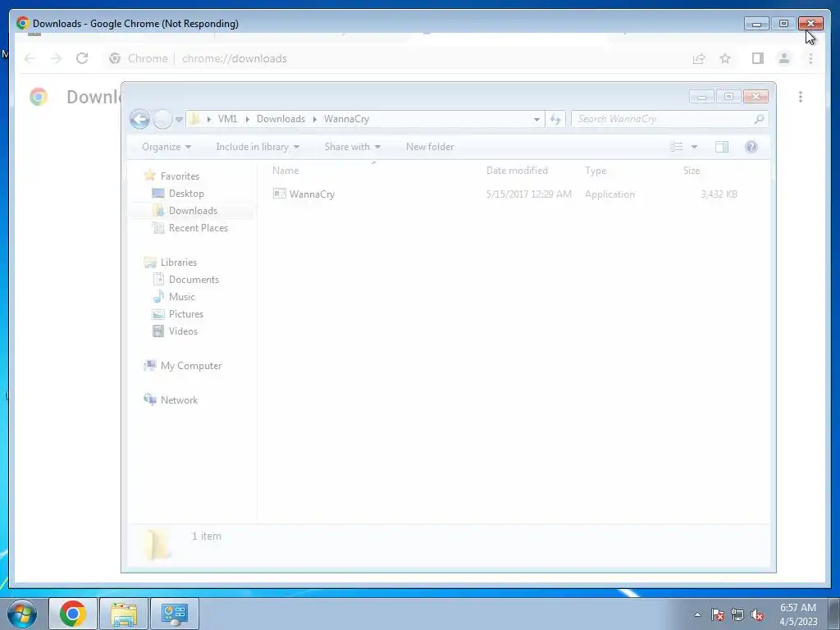840x630 pixels.
Task: Open Include in library menu
Action: point(258,147)
